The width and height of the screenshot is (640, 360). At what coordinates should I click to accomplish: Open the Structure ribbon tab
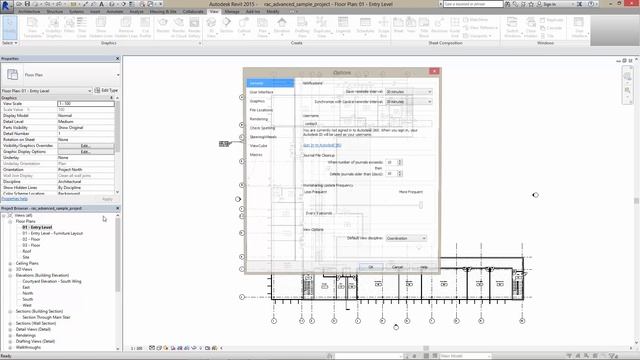55,11
